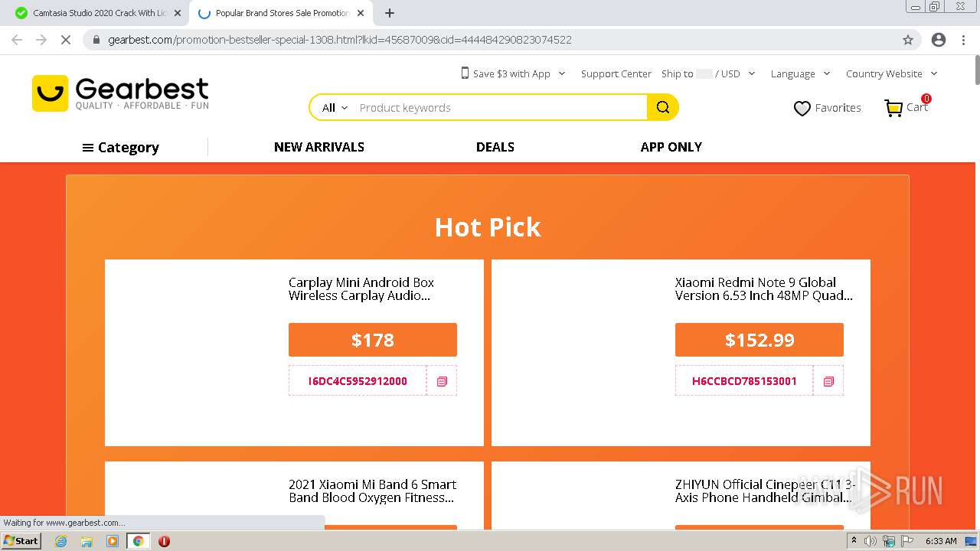
Task: Copy coupon code H6CCBCD785153001
Action: tap(828, 381)
